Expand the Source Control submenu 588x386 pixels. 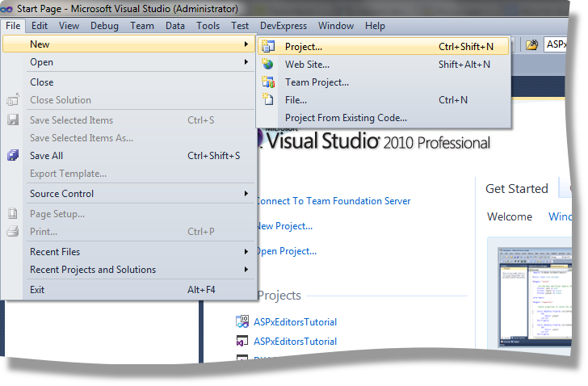[128, 193]
